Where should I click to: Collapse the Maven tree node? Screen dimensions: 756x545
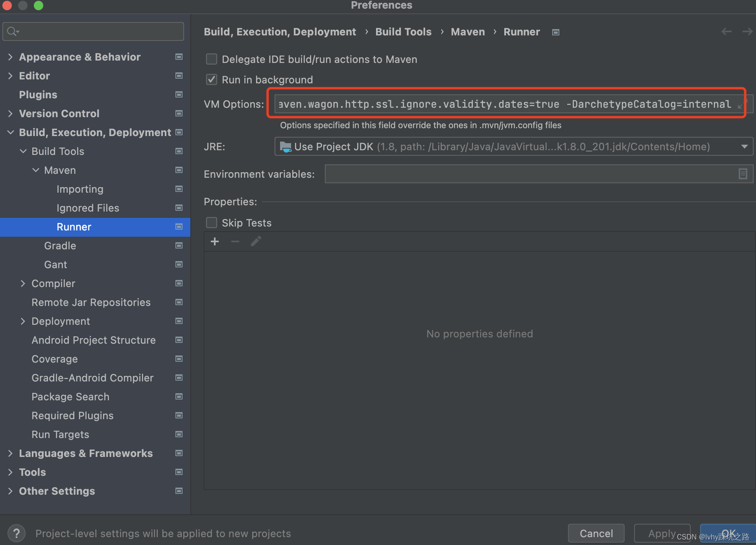tap(36, 170)
